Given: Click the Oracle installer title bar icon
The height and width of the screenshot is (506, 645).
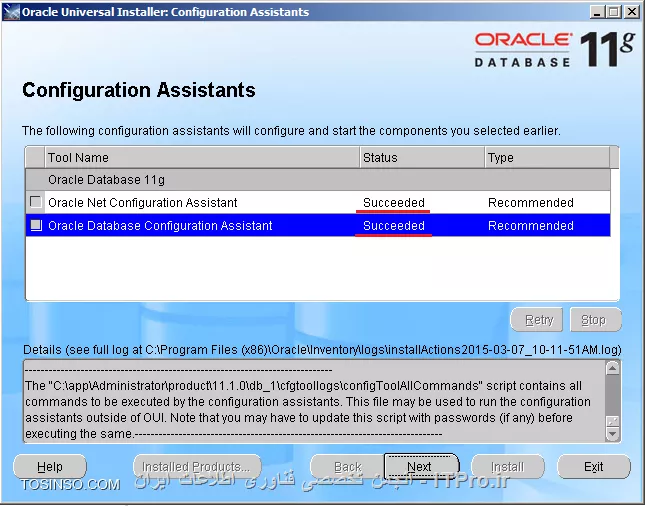Looking at the screenshot, I should (11, 12).
